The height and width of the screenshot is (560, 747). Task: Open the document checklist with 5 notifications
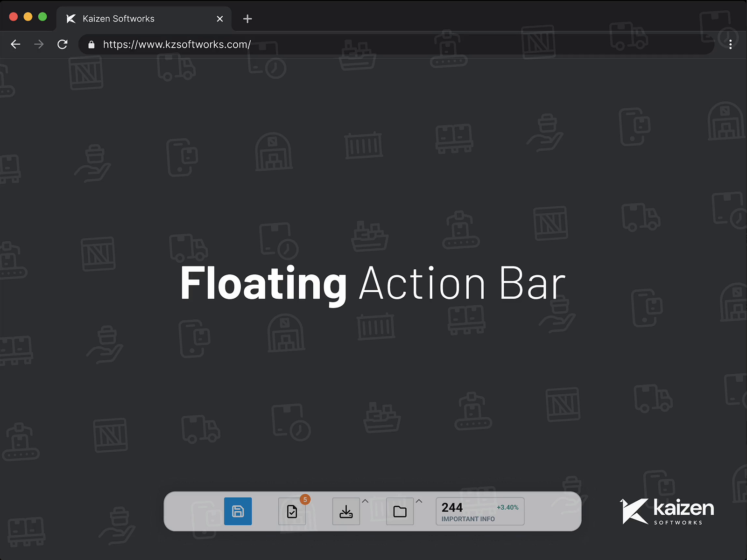(292, 511)
